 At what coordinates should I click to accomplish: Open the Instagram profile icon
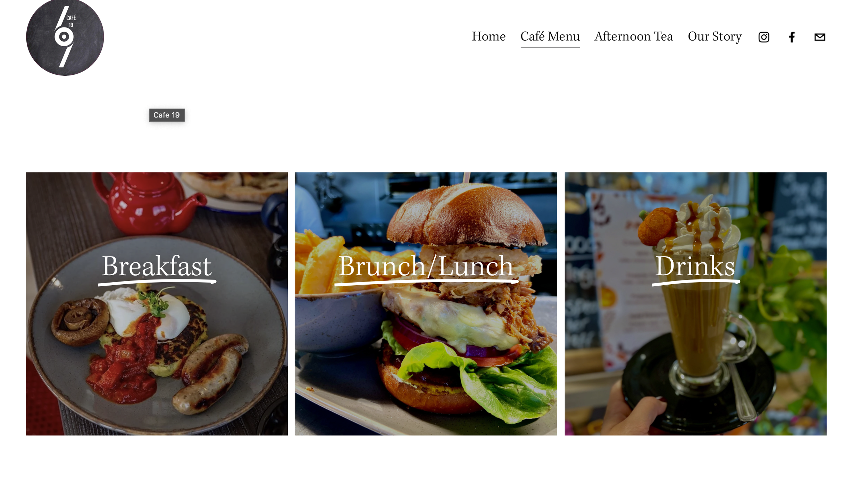[x=763, y=37]
